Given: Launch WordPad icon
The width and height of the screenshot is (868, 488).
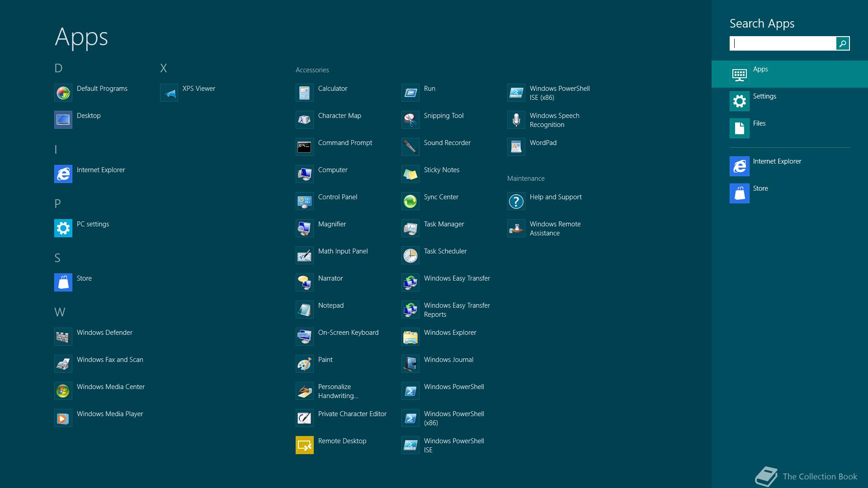Looking at the screenshot, I should 516,147.
